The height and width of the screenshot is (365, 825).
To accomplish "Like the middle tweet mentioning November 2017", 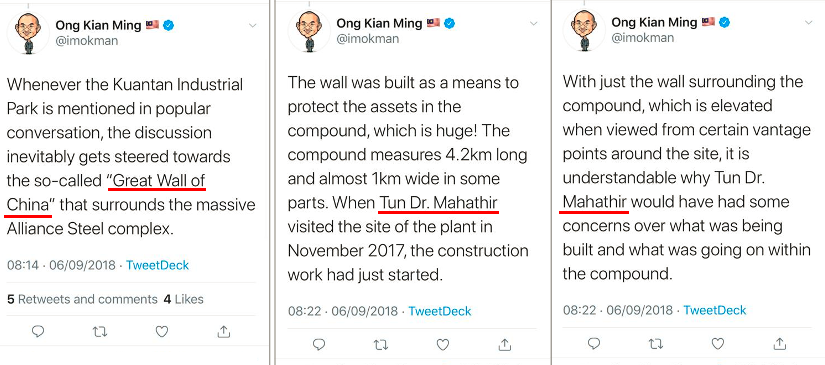I will pos(442,344).
